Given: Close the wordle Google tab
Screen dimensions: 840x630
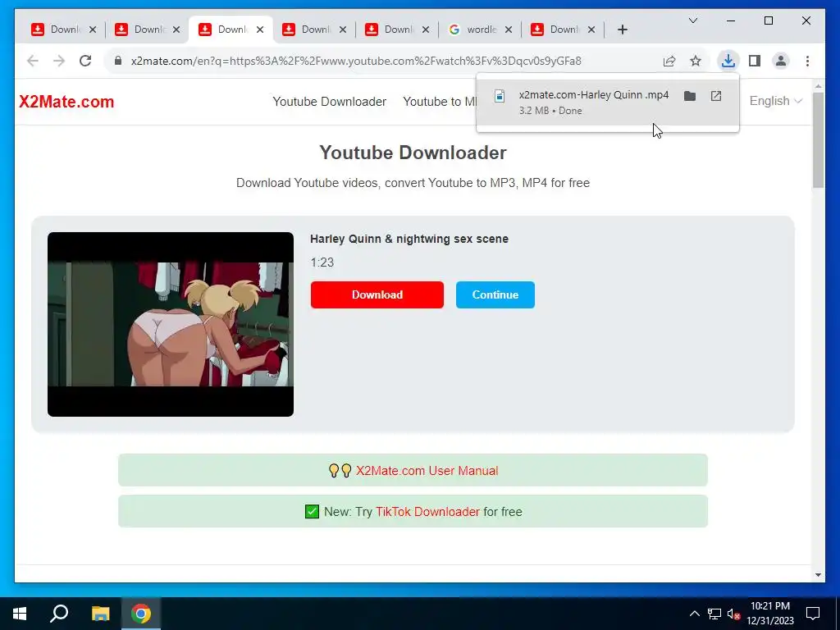Looking at the screenshot, I should point(509,30).
